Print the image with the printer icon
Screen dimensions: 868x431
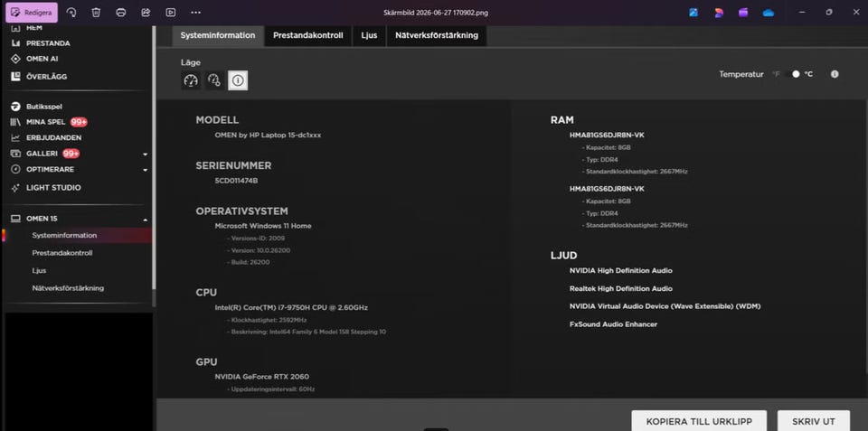(120, 12)
